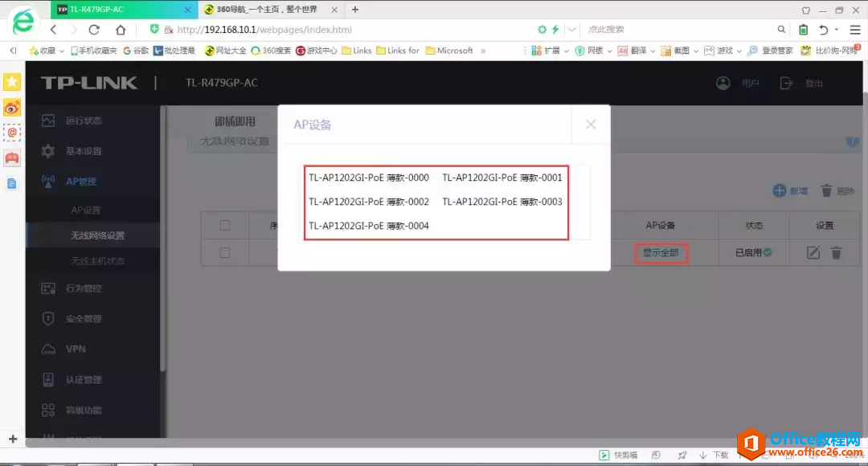The width and height of the screenshot is (868, 466).
Task: Click the browser forward arrow
Action: click(74, 30)
